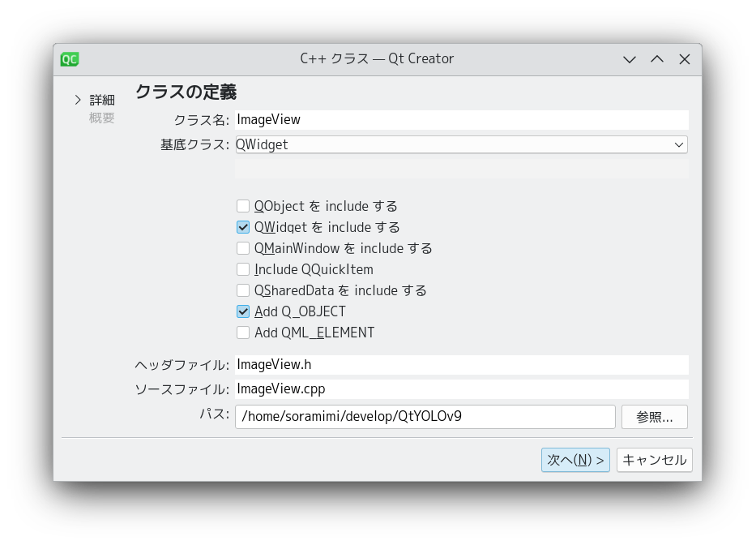The height and width of the screenshot is (545, 756).
Task: Enable the 'Include QQuickItem' checkbox
Action: coord(243,269)
